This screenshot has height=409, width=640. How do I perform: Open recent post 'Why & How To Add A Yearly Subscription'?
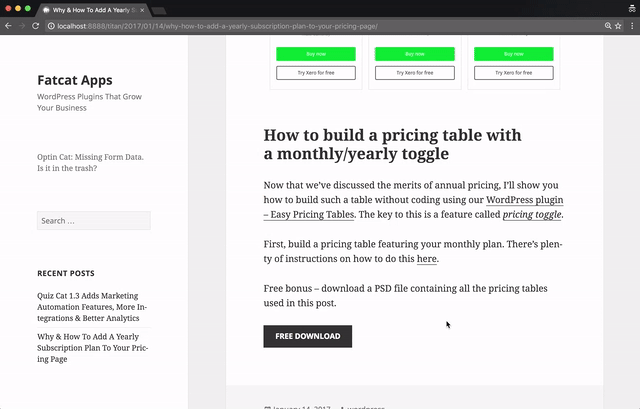click(x=93, y=347)
